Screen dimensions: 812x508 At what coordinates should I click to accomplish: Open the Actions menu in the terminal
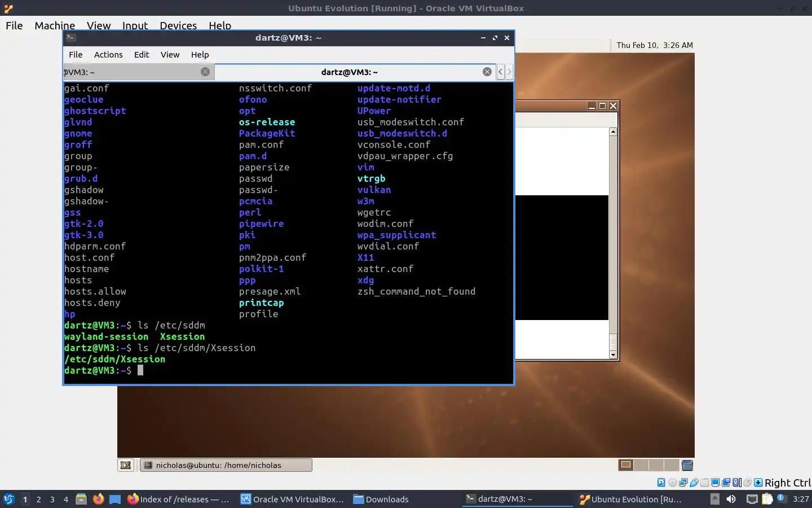108,55
